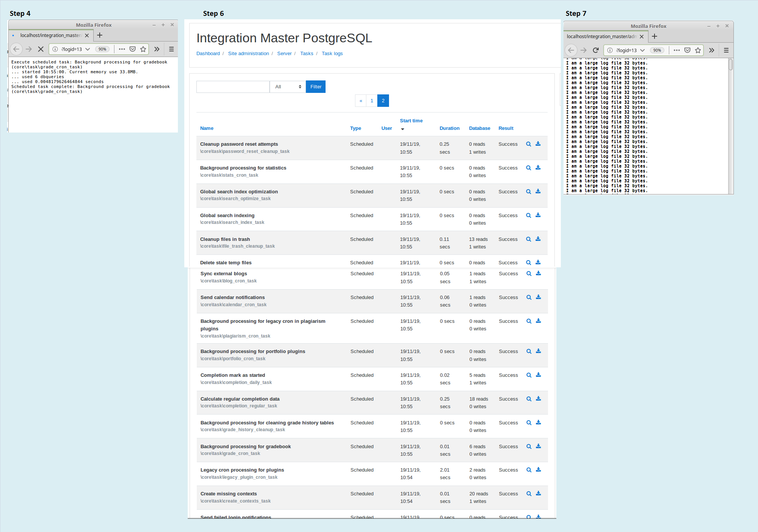Open Pocket save icon in Step 7 window
The image size is (758, 532).
tap(687, 50)
